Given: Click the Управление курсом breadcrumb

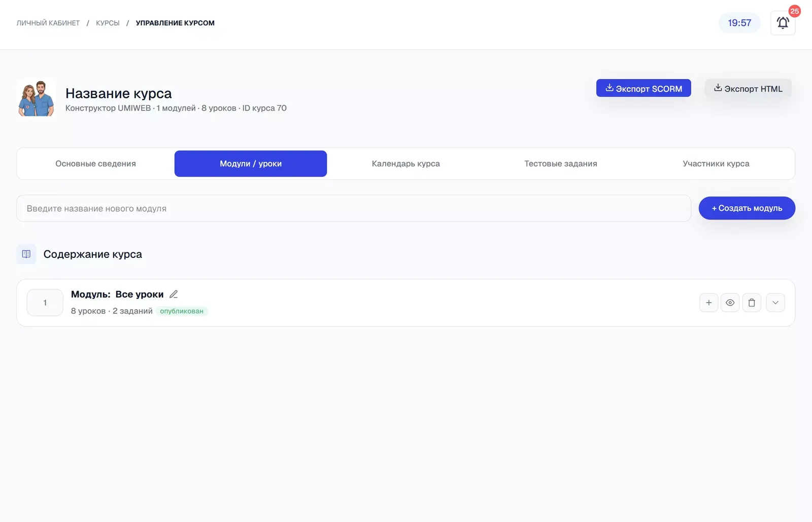Looking at the screenshot, I should (175, 23).
